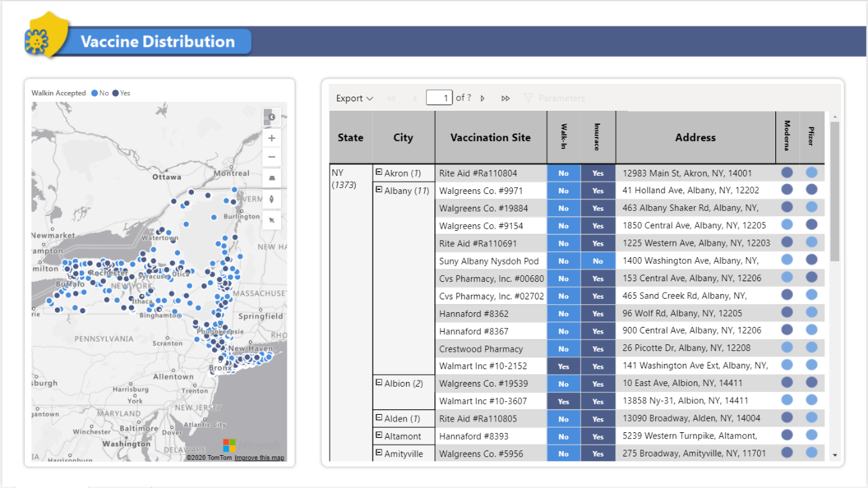This screenshot has height=488, width=868.
Task: Click Moderna dot for Walgreens Co. #9154
Action: click(787, 225)
